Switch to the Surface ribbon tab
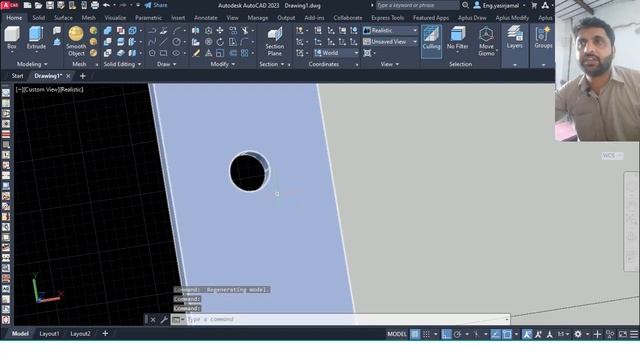 pos(63,18)
